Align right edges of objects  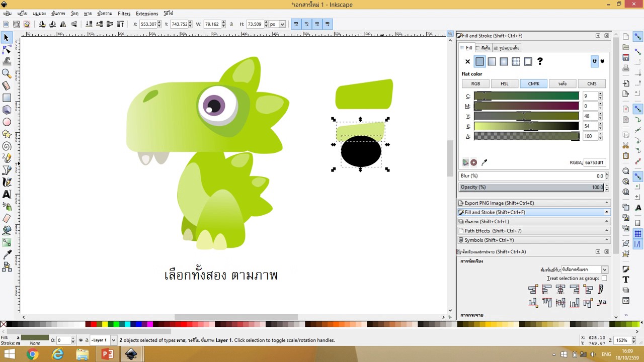tap(574, 289)
